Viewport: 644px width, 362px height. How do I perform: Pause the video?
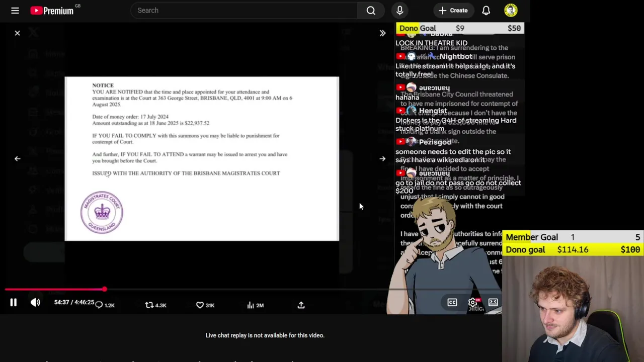[14, 302]
